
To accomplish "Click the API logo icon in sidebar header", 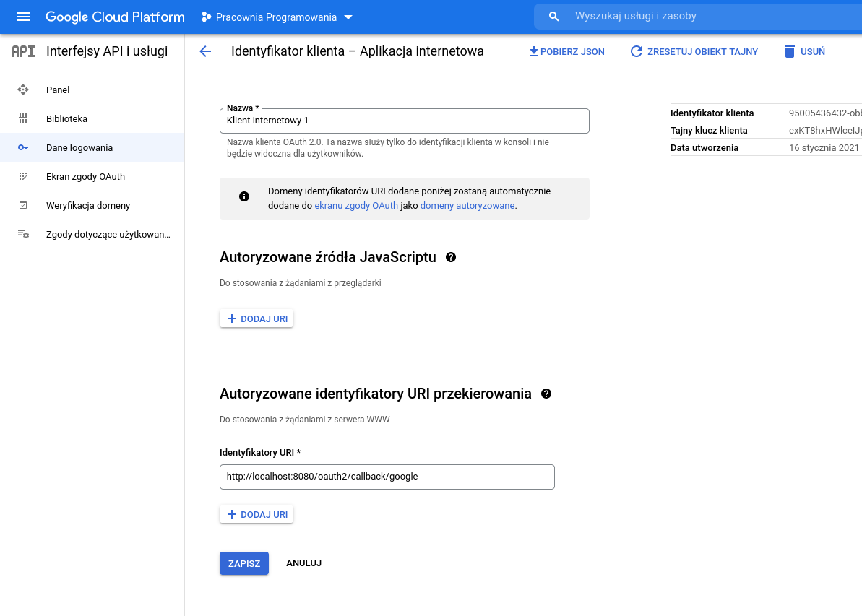I will (23, 51).
